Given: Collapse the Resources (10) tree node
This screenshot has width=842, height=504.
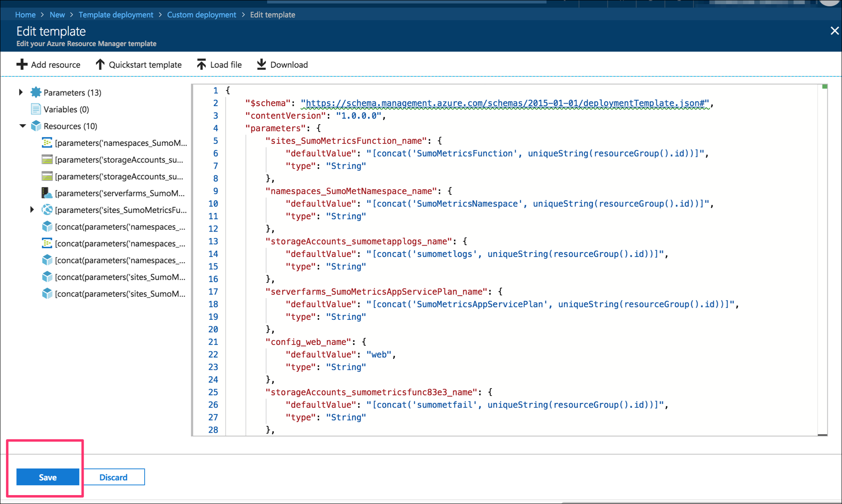Looking at the screenshot, I should tap(22, 126).
